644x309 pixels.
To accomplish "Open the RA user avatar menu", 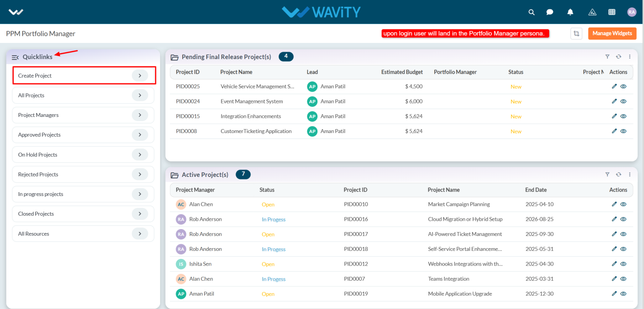I will (632, 12).
